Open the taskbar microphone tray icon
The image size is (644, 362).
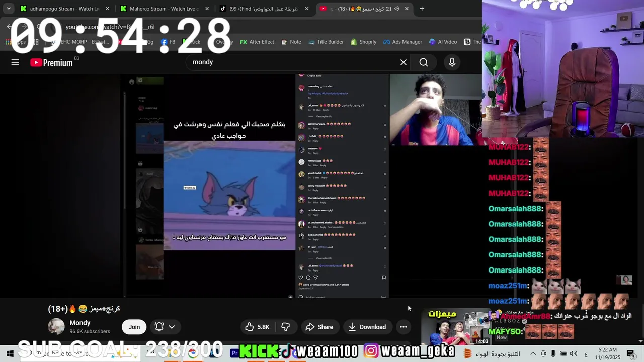tap(553, 354)
